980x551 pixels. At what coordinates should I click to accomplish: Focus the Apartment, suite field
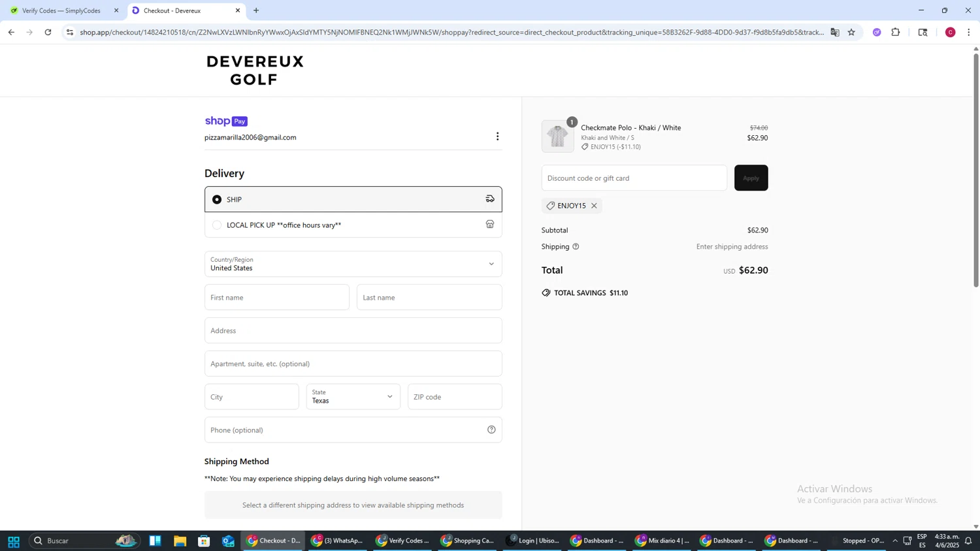[353, 364]
